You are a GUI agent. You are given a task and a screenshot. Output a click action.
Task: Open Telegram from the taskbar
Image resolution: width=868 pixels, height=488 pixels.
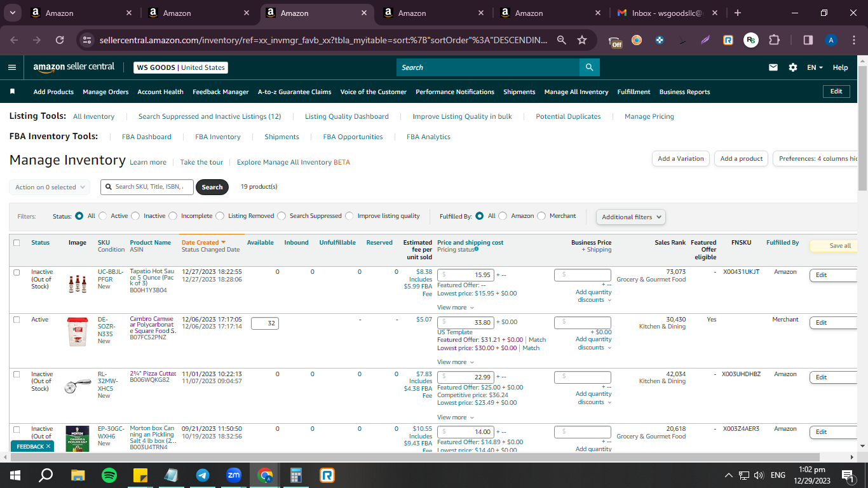click(x=203, y=475)
